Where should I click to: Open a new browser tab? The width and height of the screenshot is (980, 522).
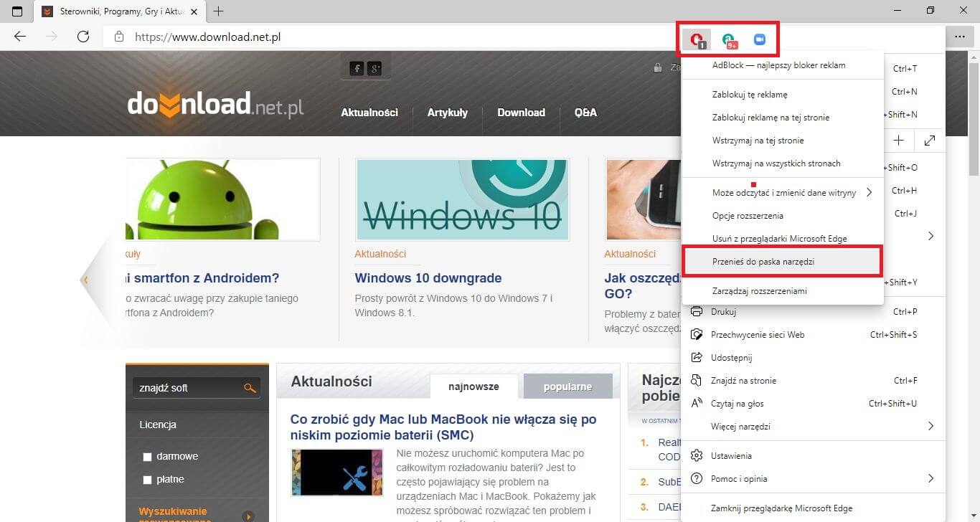click(x=219, y=11)
